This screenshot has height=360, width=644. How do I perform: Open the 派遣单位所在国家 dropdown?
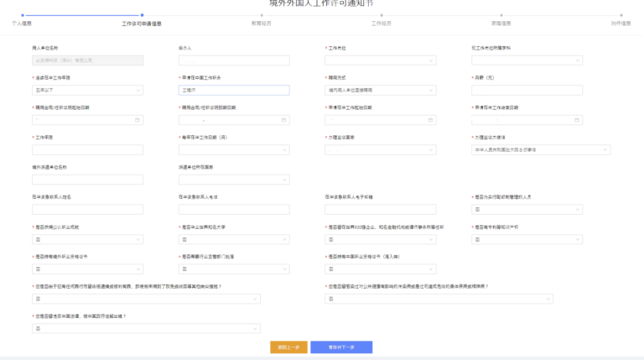point(233,180)
